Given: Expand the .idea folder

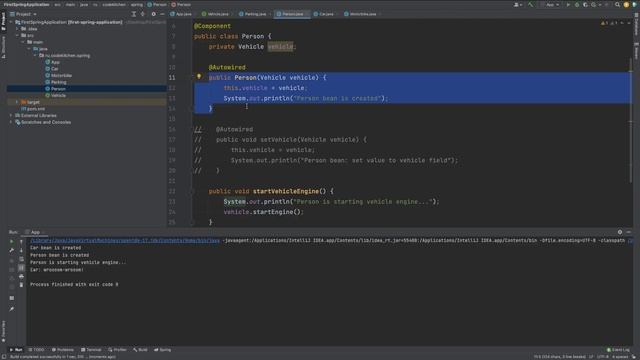Looking at the screenshot, I should click(17, 29).
